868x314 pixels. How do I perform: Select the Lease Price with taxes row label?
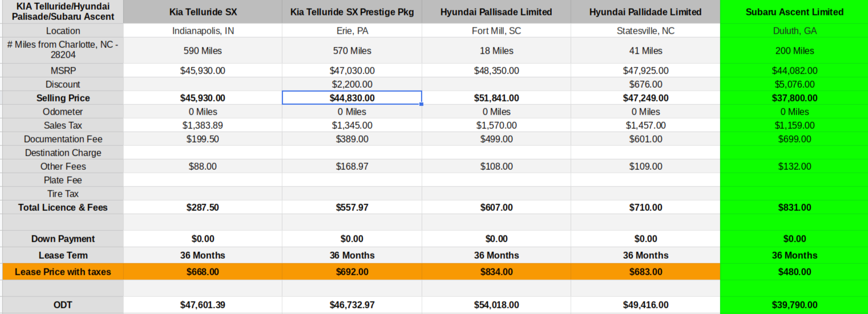tap(63, 272)
